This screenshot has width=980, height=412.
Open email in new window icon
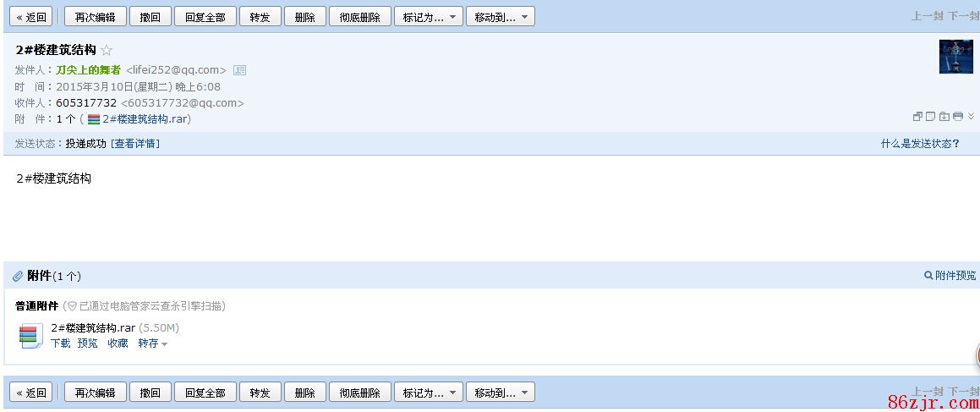point(918,117)
